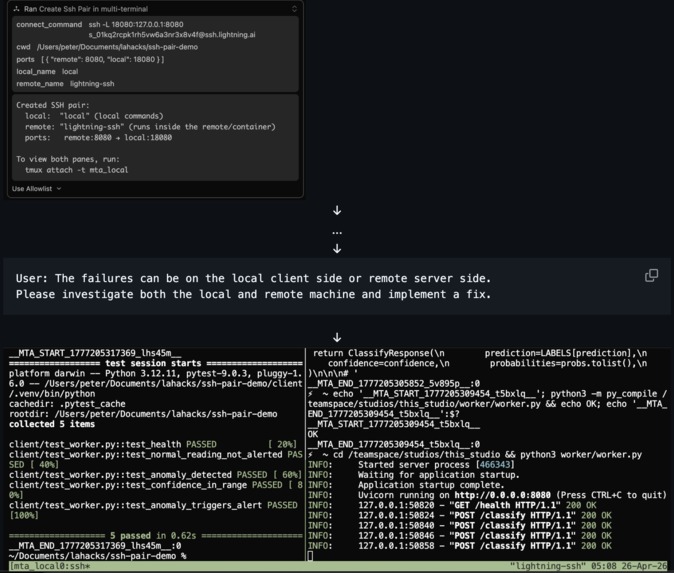Click the connect_command ssh -L value
This screenshot has height=573, width=674.
click(x=136, y=25)
